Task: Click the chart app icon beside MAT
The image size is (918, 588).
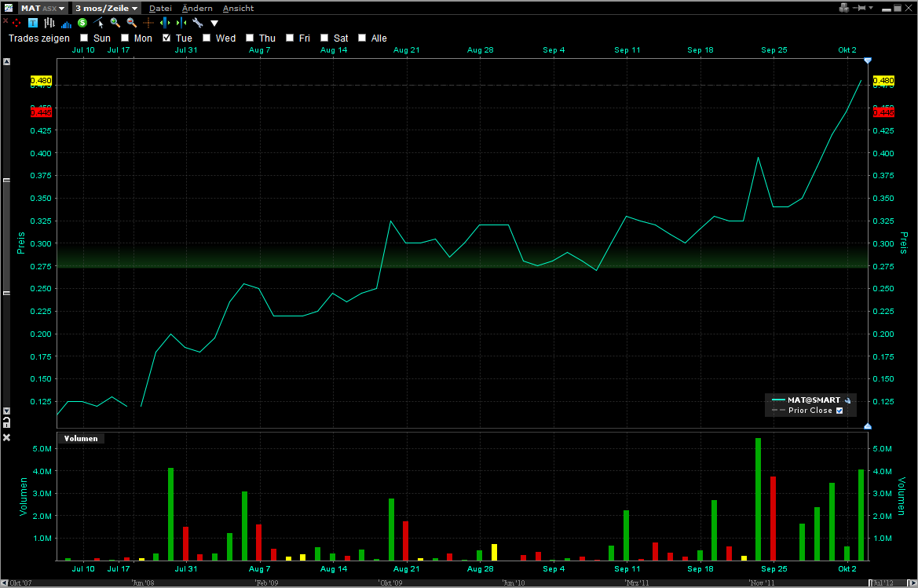Action: (x=8, y=8)
